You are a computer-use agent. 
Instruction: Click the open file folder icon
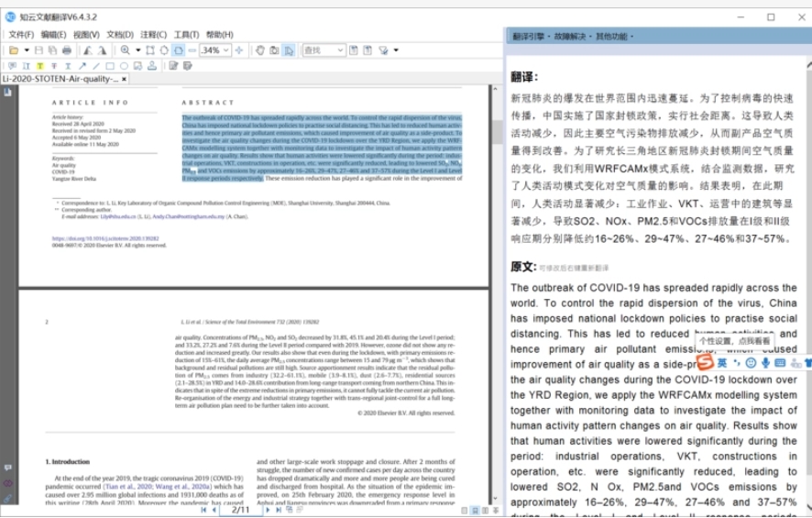click(x=14, y=50)
